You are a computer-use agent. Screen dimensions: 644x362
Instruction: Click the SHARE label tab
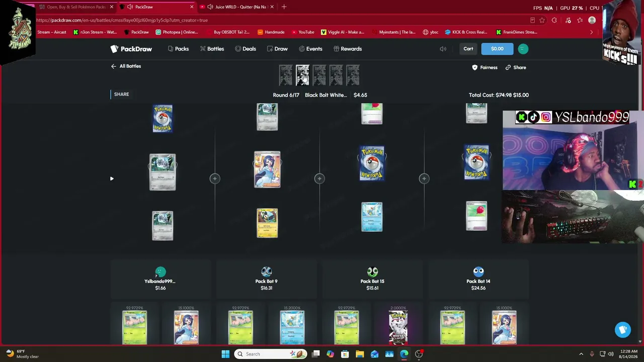pyautogui.click(x=121, y=94)
